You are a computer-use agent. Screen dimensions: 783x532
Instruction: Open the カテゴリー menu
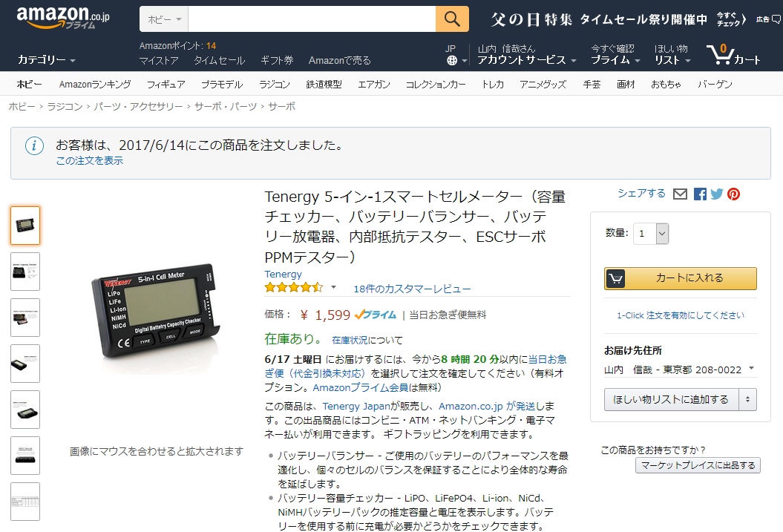click(47, 60)
